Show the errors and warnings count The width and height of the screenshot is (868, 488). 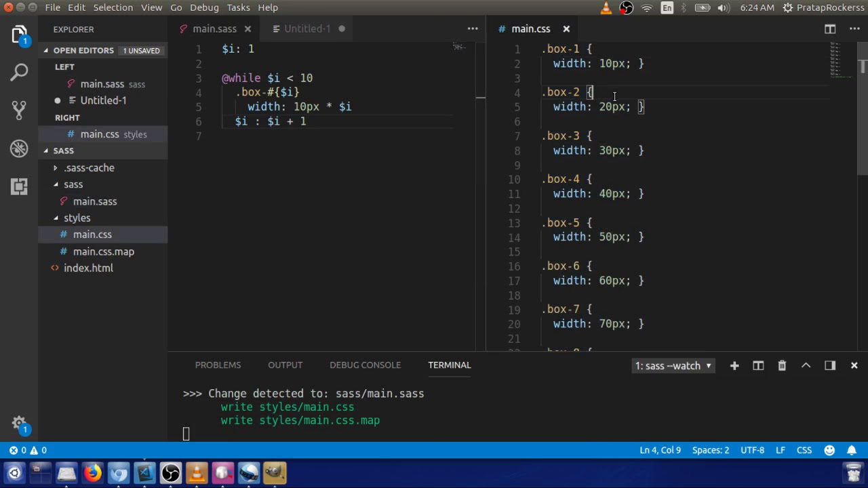tap(28, 450)
